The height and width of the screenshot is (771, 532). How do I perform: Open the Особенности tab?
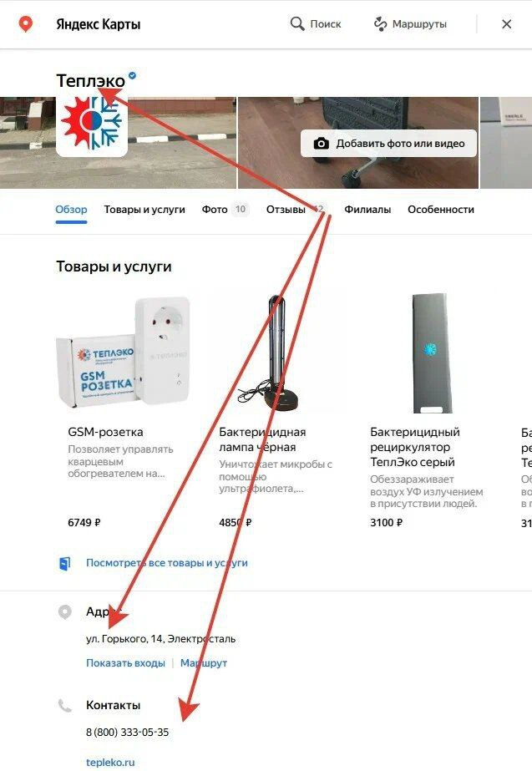point(441,210)
